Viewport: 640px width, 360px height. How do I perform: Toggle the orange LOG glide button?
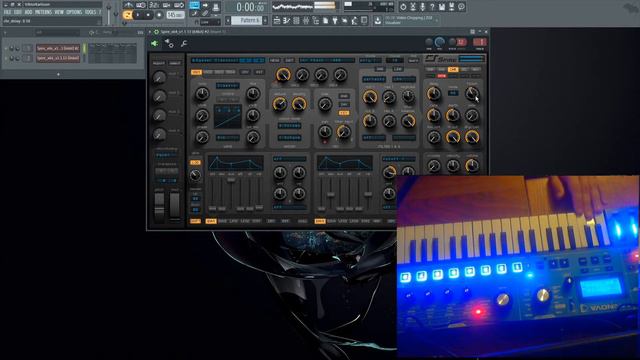point(195,162)
